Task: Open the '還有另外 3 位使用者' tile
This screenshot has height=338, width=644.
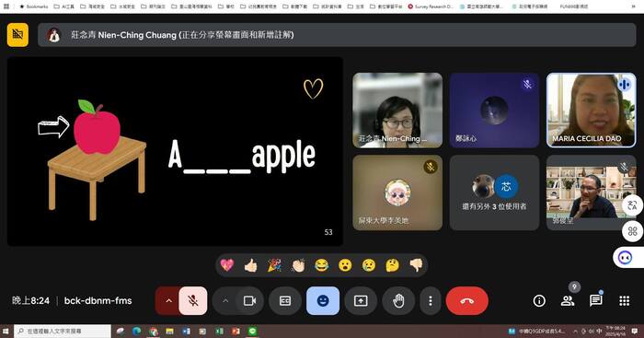Action: 495,192
